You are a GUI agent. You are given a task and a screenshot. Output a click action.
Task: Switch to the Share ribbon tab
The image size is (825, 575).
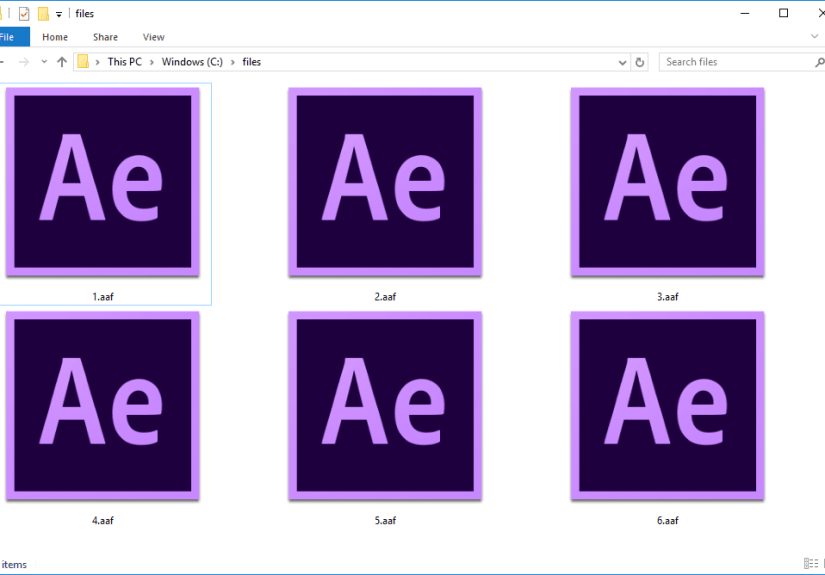(105, 37)
